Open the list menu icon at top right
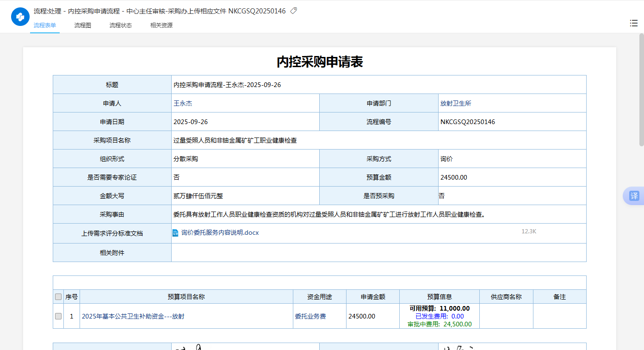Image resolution: width=644 pixels, height=350 pixels. pos(633,23)
